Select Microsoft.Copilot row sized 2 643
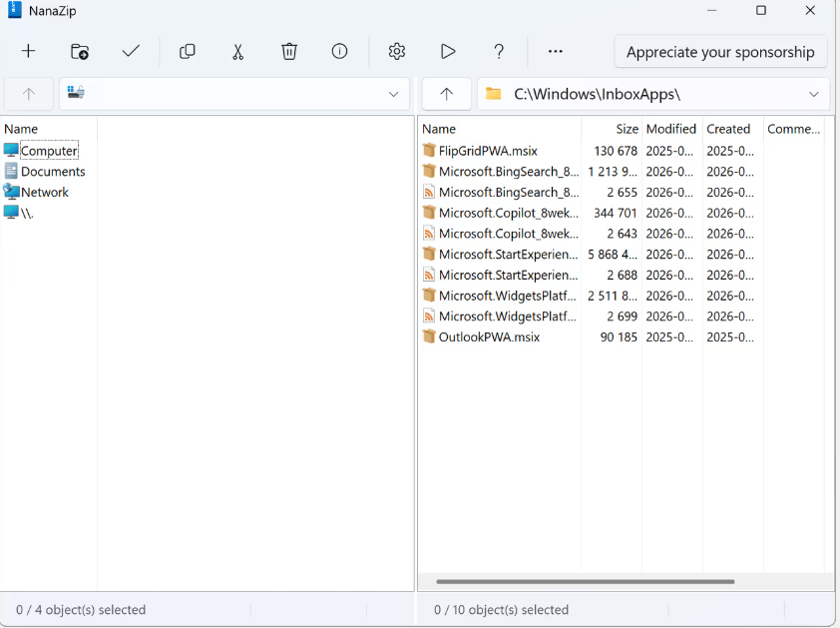This screenshot has width=840, height=628. (x=509, y=234)
